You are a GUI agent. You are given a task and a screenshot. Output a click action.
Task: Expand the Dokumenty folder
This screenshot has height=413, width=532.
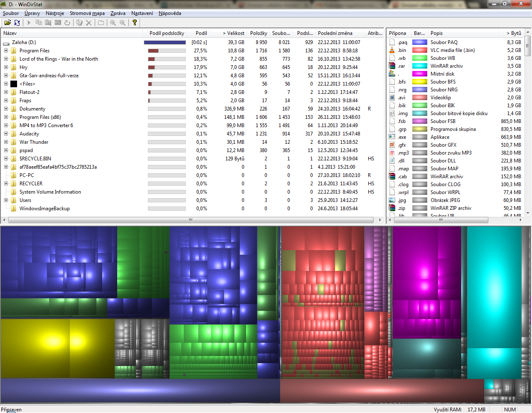[x=6, y=109]
